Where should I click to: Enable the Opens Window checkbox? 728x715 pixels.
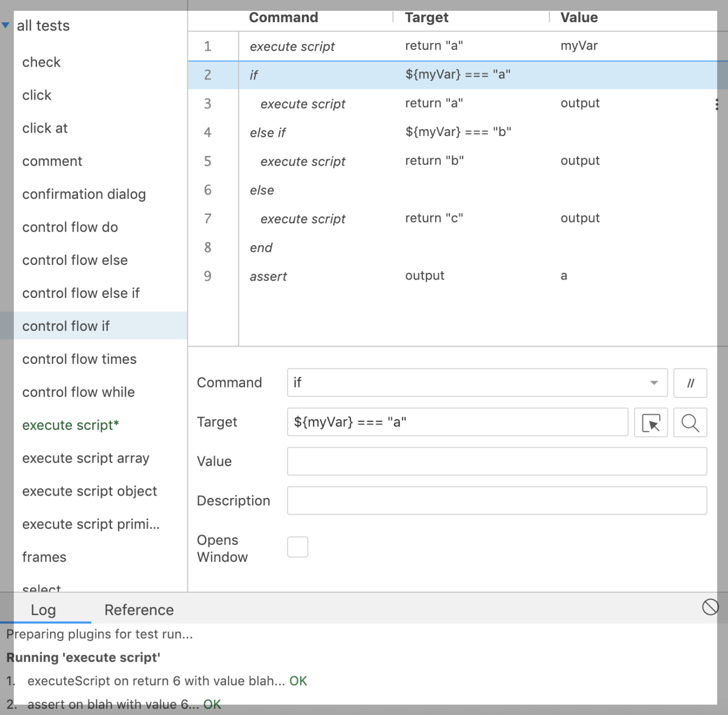tap(297, 546)
